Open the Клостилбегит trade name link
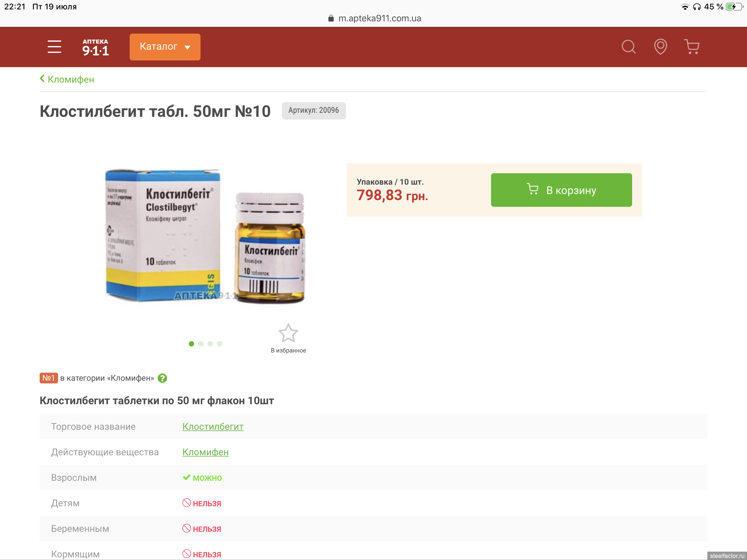Screen dimensions: 747x560 [x=213, y=427]
